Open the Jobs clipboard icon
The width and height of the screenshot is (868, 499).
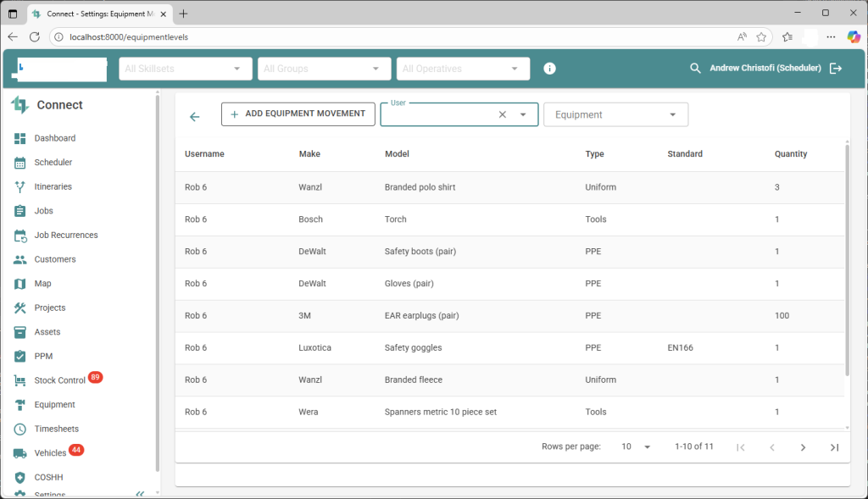point(20,211)
